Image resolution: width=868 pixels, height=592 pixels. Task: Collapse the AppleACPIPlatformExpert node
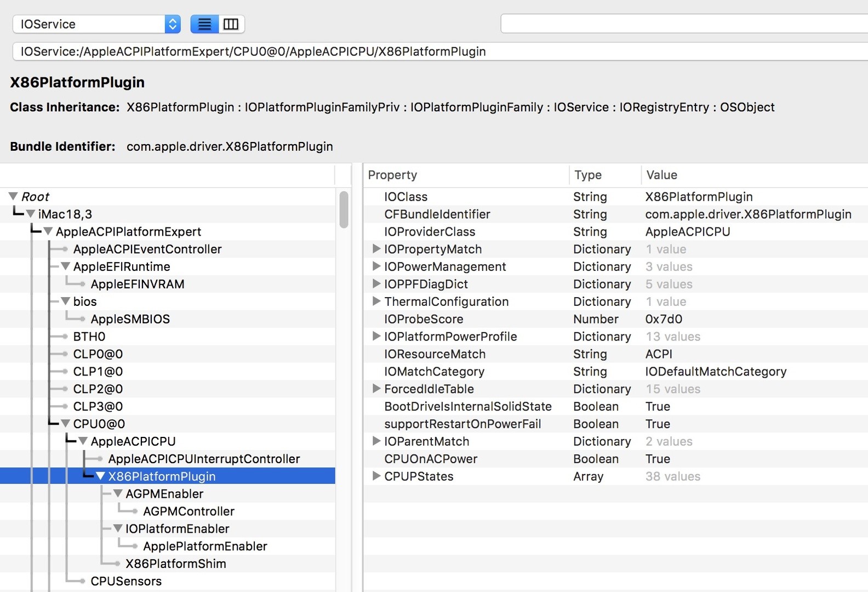pyautogui.click(x=48, y=231)
